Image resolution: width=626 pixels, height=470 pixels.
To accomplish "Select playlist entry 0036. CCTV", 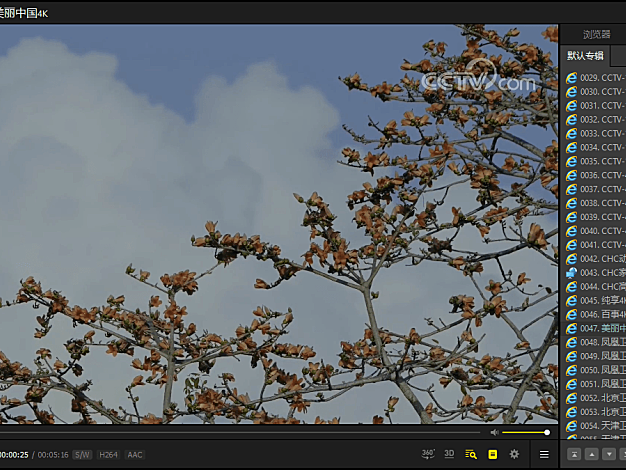I will tap(595, 175).
